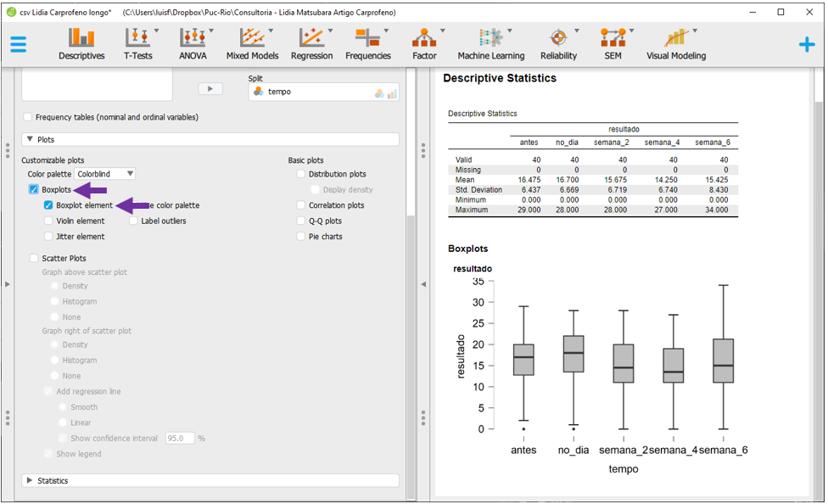This screenshot has height=504, width=828.
Task: Click the plus icon to add modules
Action: 806,45
